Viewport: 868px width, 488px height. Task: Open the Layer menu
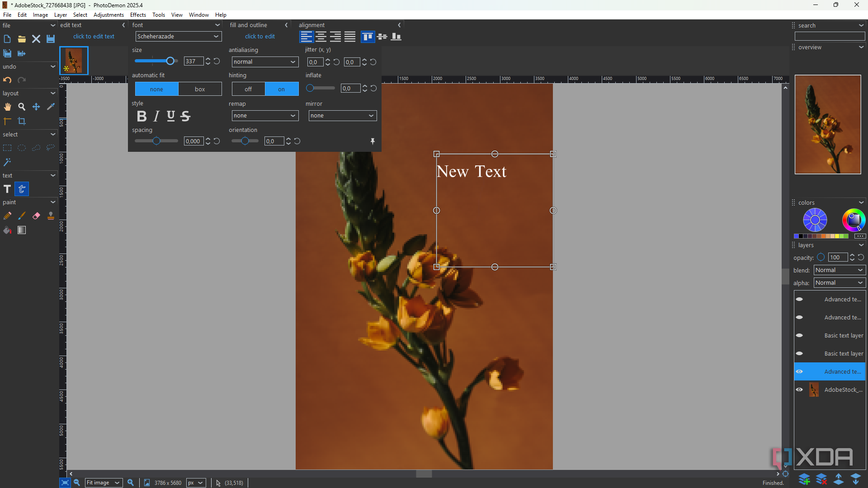pyautogui.click(x=61, y=15)
